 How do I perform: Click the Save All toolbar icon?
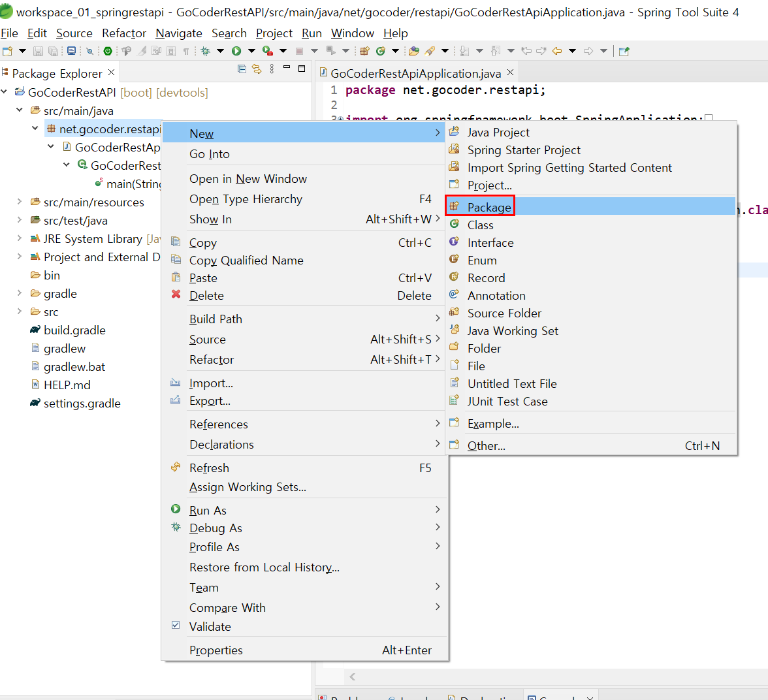point(54,51)
